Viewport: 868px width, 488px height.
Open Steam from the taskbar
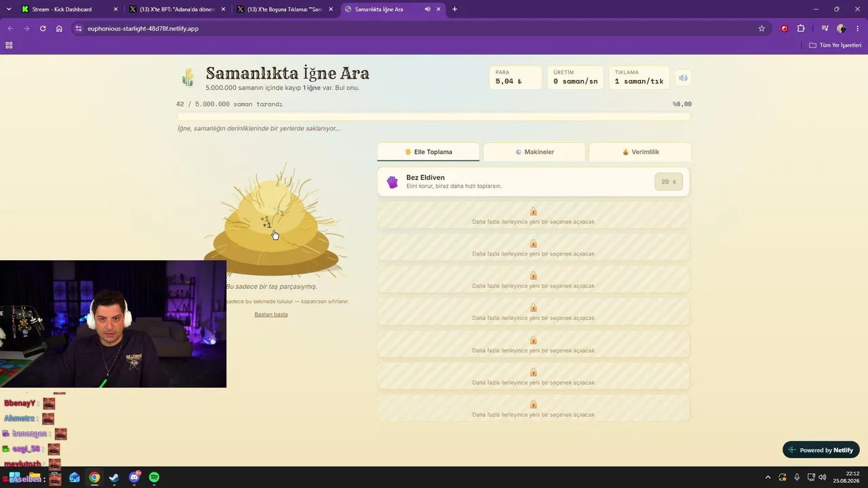pos(114,478)
